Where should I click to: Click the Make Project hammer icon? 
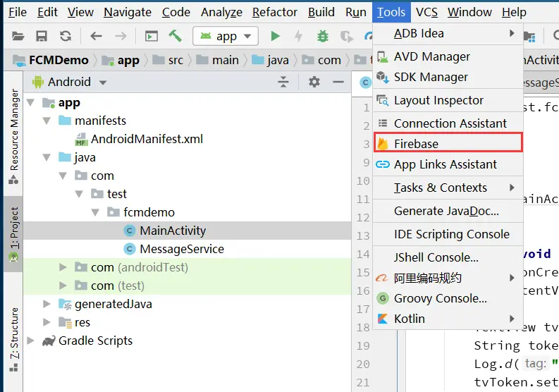coord(175,36)
